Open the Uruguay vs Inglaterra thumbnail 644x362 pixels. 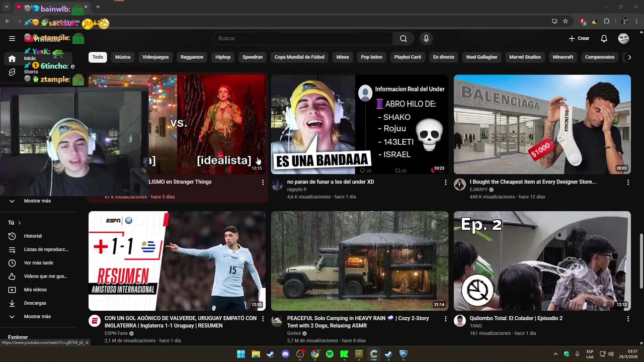point(177,261)
